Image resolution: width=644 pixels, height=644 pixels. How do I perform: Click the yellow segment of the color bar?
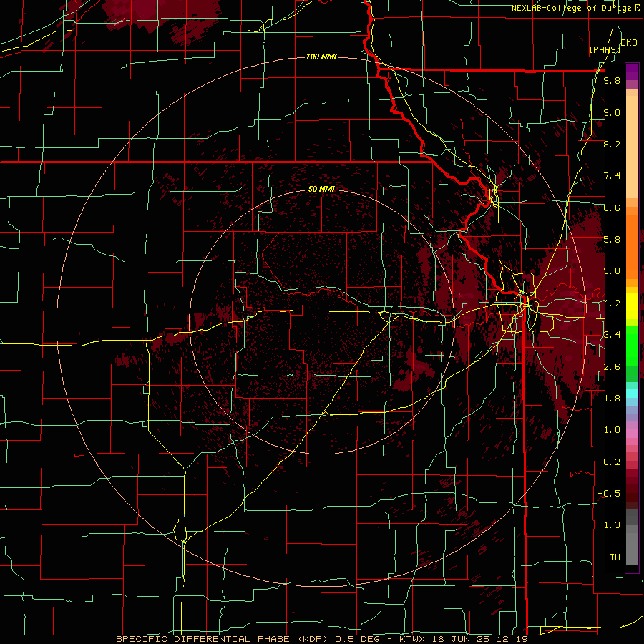(632, 306)
